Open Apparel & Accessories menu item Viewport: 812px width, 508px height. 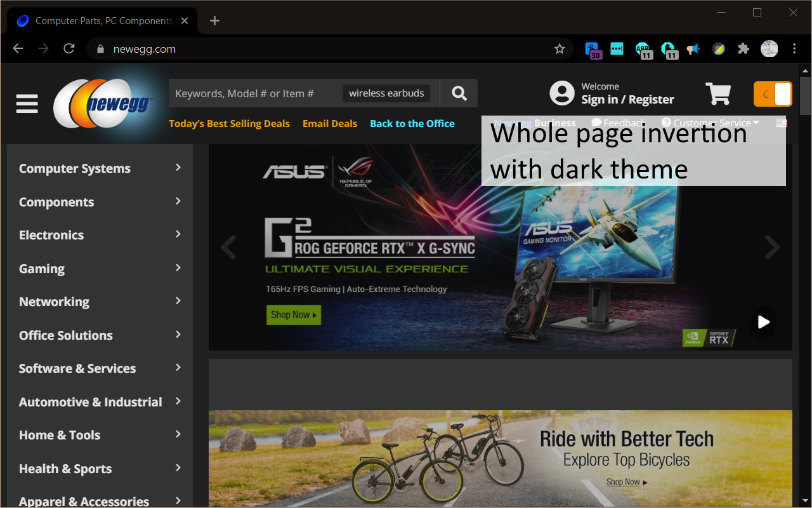tap(100, 501)
